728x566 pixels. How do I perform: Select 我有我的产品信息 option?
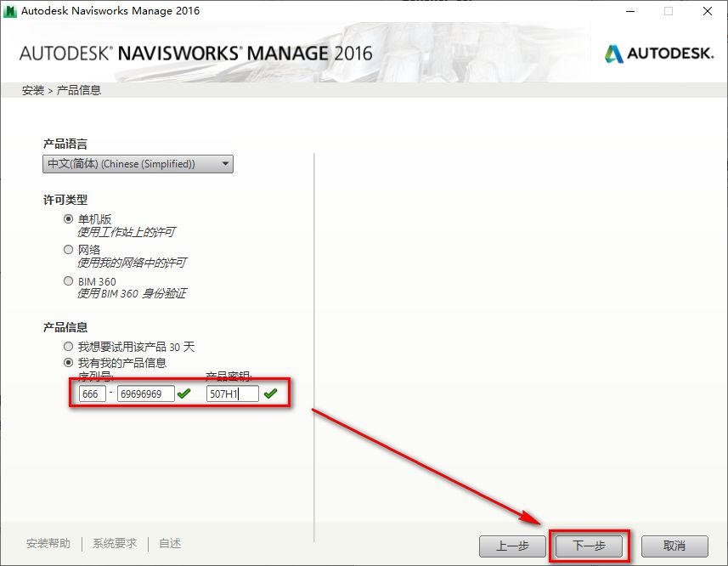69,360
